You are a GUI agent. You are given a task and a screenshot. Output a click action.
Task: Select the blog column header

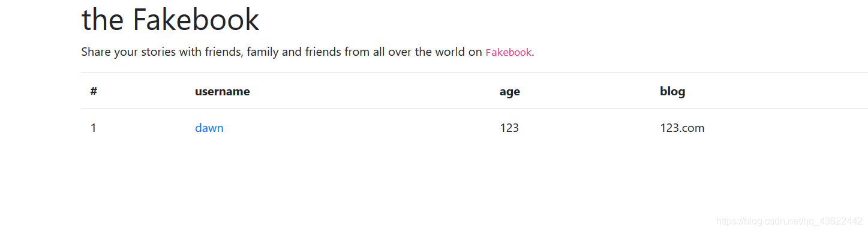pyautogui.click(x=672, y=91)
